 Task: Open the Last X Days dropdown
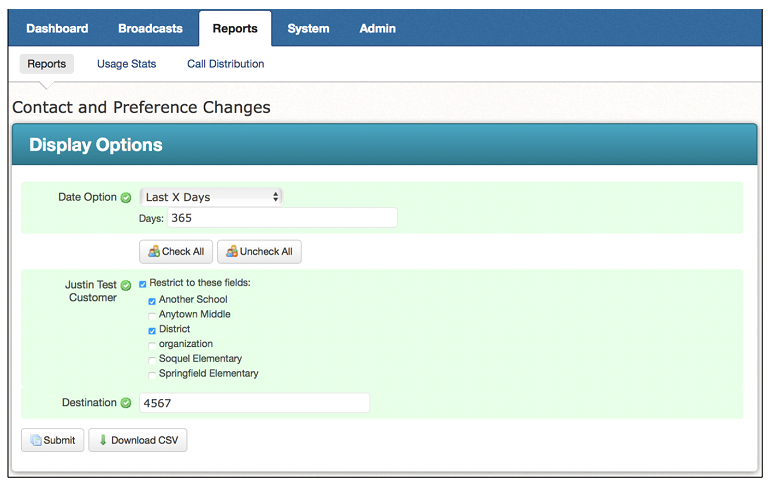(211, 197)
